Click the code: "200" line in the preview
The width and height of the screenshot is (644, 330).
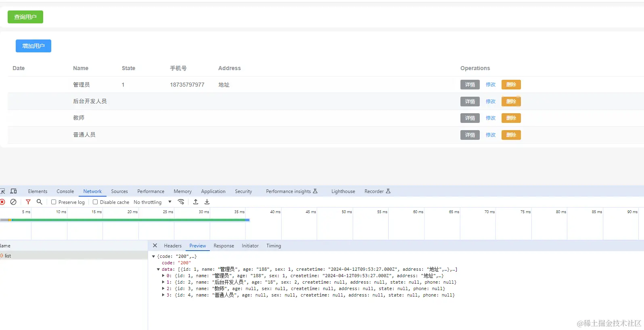(x=176, y=263)
